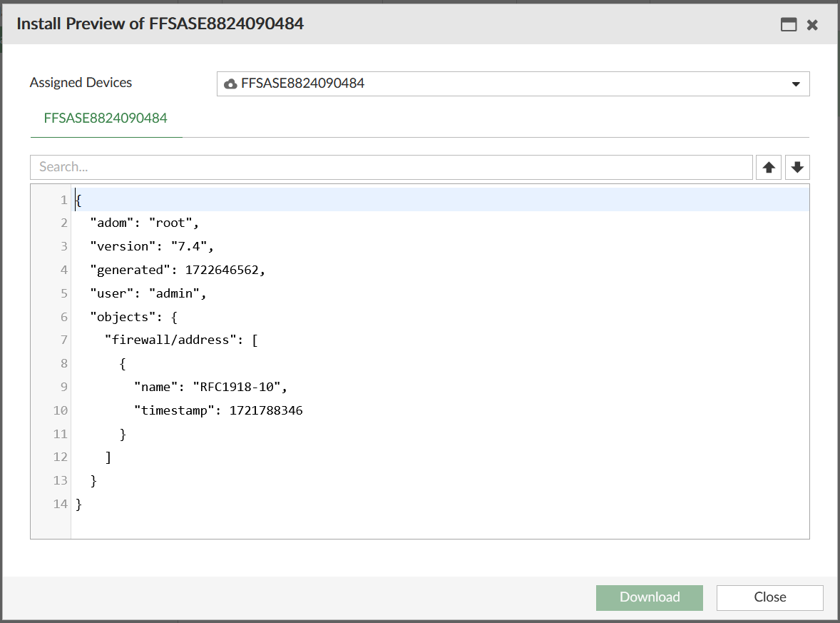The width and height of the screenshot is (840, 623).
Task: Switch to the FFSASE8824090484 tab
Action: [x=106, y=118]
